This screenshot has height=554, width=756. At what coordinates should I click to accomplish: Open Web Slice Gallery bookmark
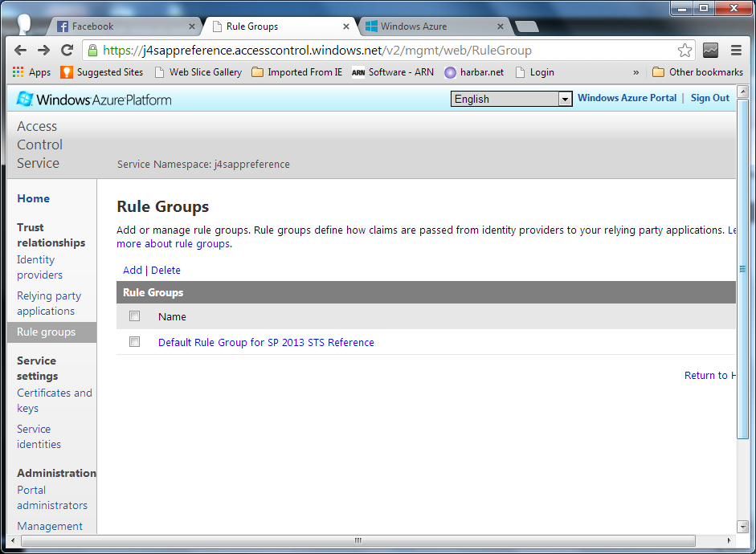198,72
